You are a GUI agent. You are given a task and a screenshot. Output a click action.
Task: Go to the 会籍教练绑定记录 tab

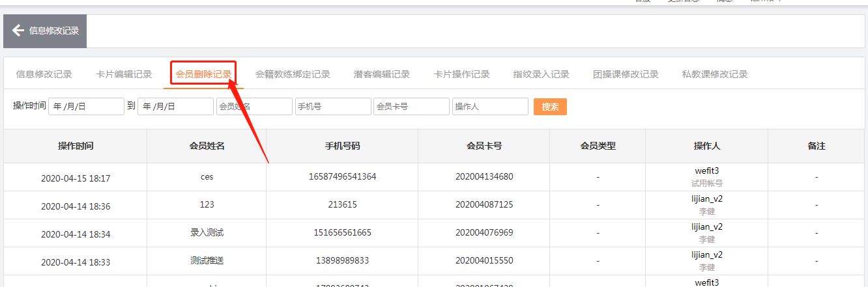293,74
